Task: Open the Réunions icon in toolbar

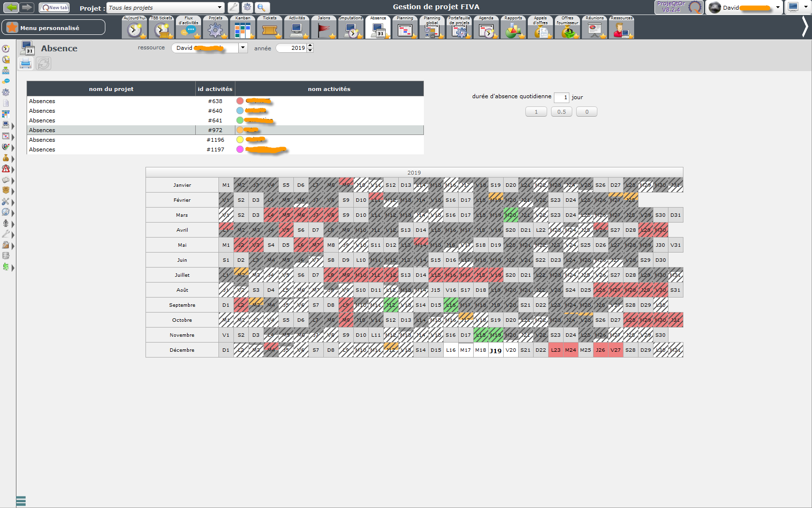Action: (594, 30)
